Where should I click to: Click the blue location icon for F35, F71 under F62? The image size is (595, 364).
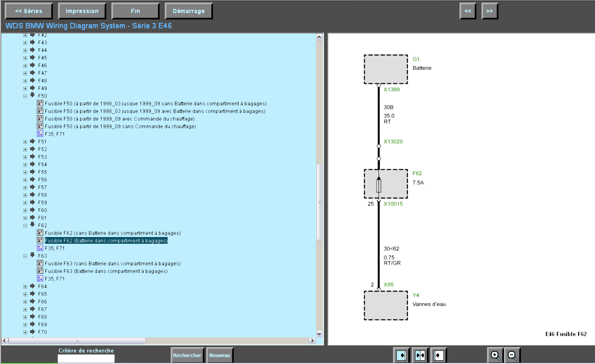40,248
